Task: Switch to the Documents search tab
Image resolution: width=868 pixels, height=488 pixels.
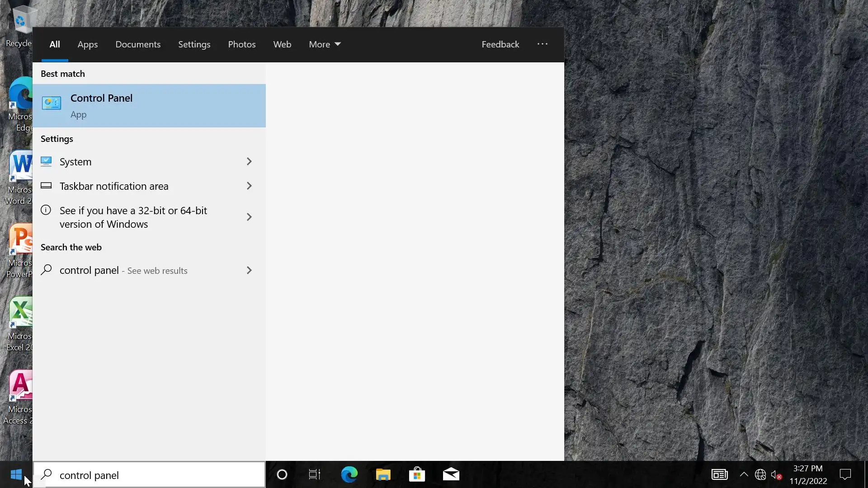Action: 138,44
